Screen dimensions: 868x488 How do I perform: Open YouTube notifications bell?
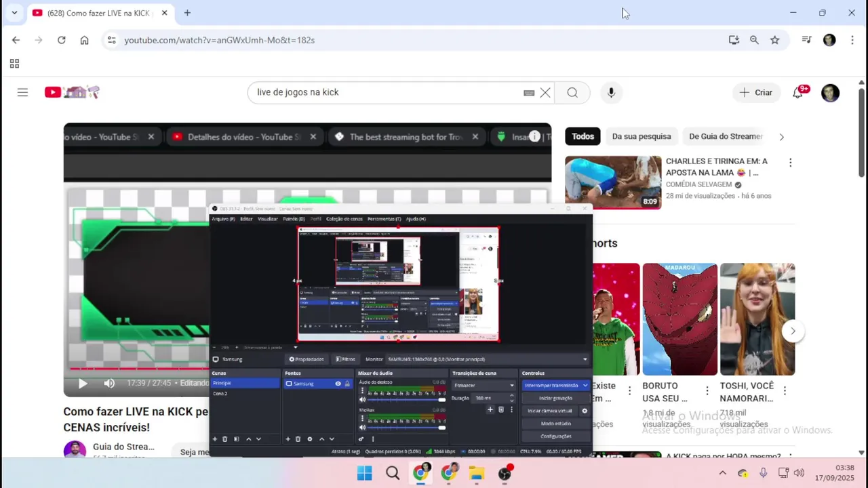click(x=797, y=93)
